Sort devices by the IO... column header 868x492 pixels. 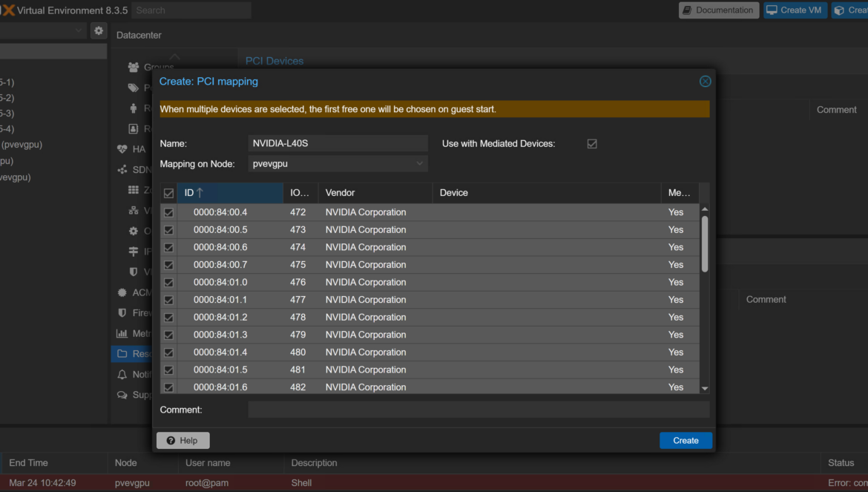point(300,193)
